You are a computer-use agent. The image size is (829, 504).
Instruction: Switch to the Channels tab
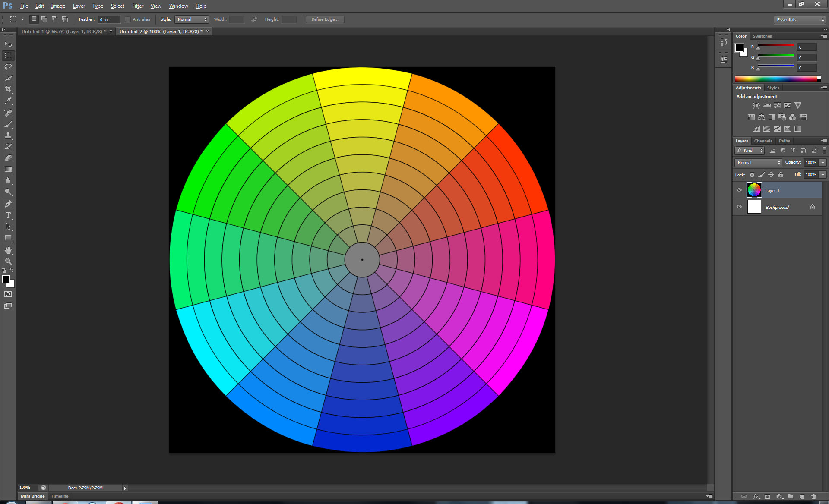coord(763,140)
